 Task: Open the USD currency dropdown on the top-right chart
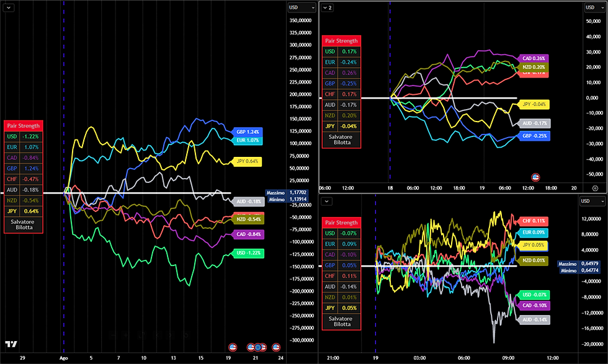click(x=595, y=7)
